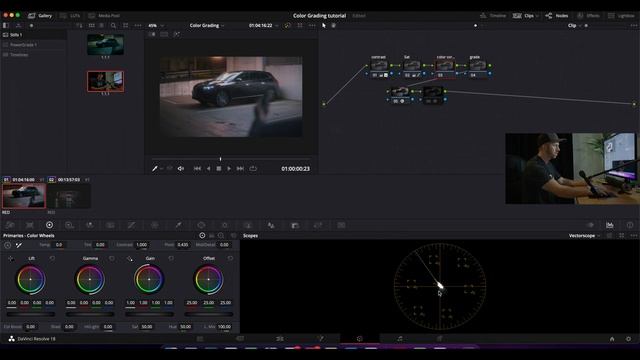
Task: Open the Tracker palette
Action: tap(224, 225)
